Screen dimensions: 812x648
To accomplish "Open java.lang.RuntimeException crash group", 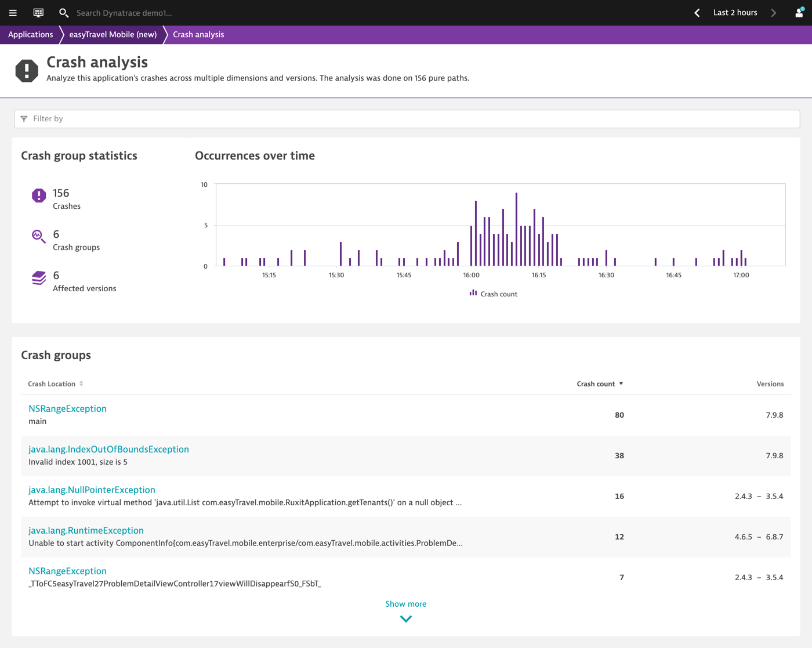I will tap(86, 530).
